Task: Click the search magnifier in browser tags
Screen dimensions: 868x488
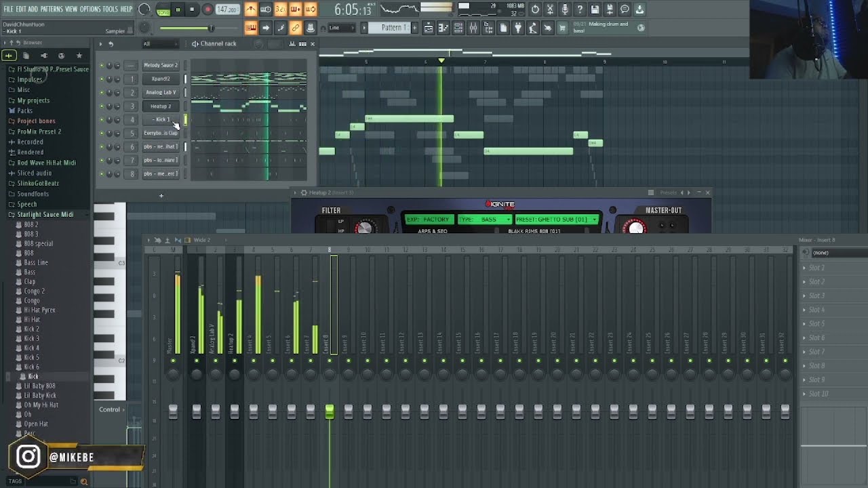Action: tap(84, 481)
